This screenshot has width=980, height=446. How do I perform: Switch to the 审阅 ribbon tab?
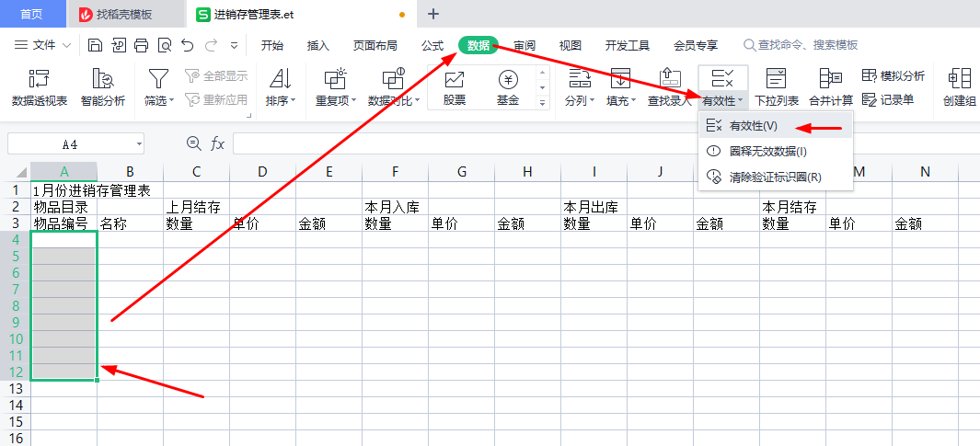[525, 46]
